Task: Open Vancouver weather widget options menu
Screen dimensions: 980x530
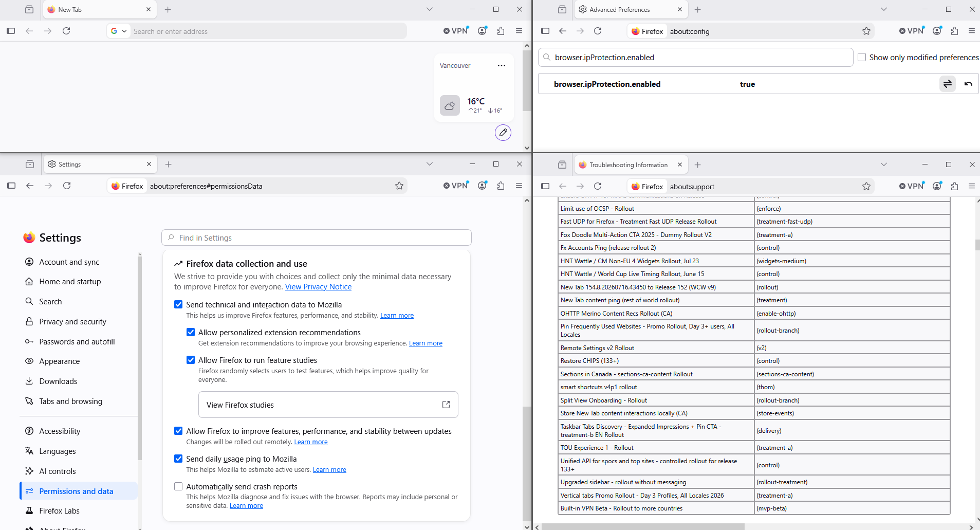Action: pyautogui.click(x=502, y=65)
